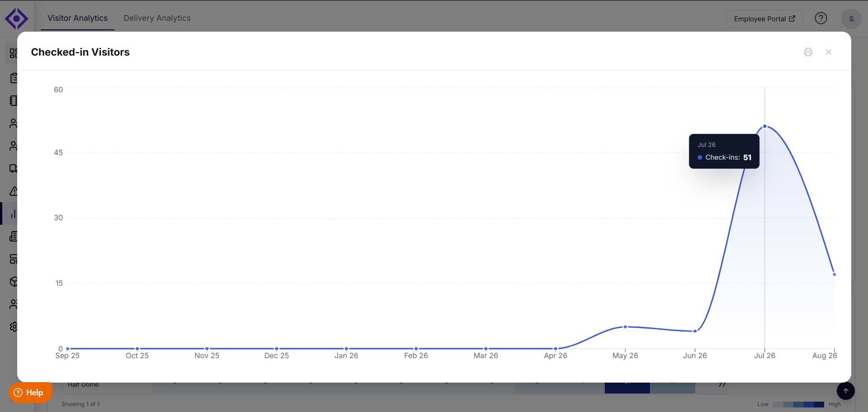This screenshot has width=868, height=412.
Task: Open the dashboard grid sidebar icon
Action: point(13,53)
